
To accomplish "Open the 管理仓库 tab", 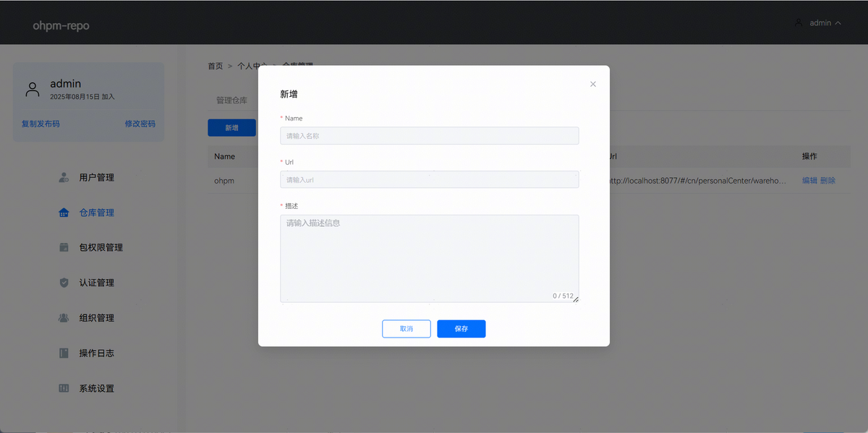I will coord(231,100).
